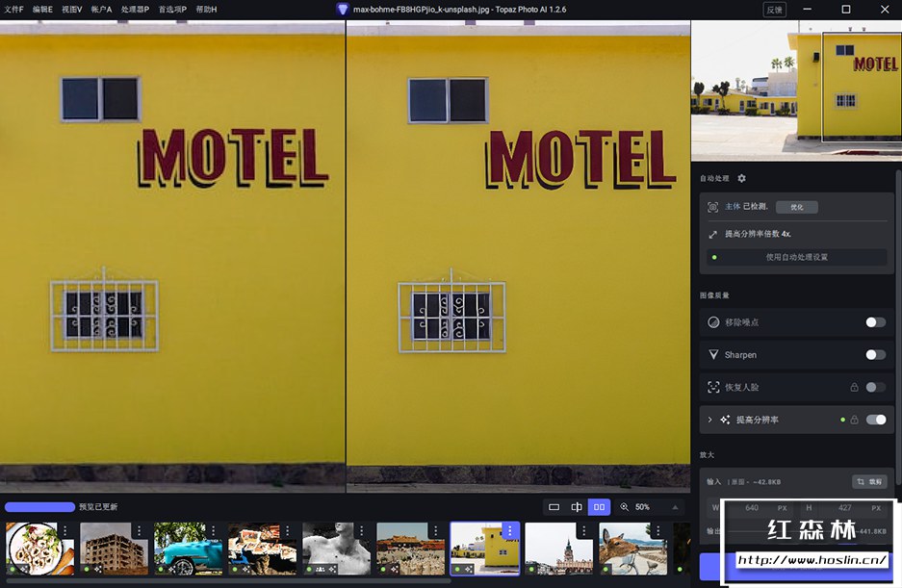Screen dimensions: 902x588
Task: Click the 使用自动处理设置 button
Action: click(x=796, y=257)
